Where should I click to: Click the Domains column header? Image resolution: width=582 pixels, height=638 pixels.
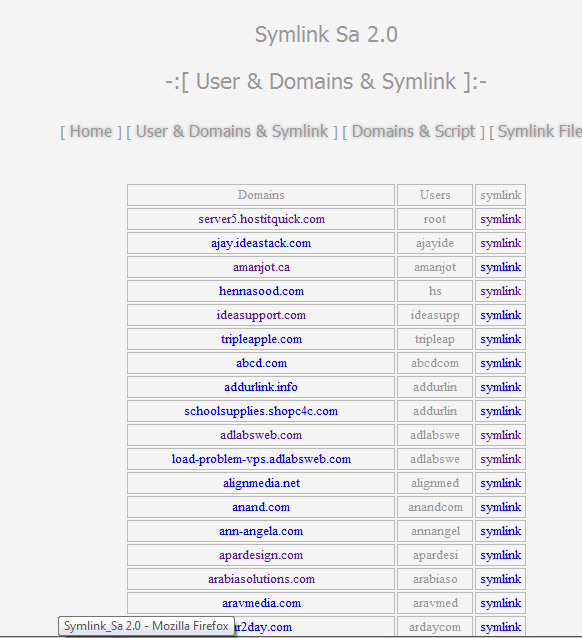pyautogui.click(x=261, y=195)
